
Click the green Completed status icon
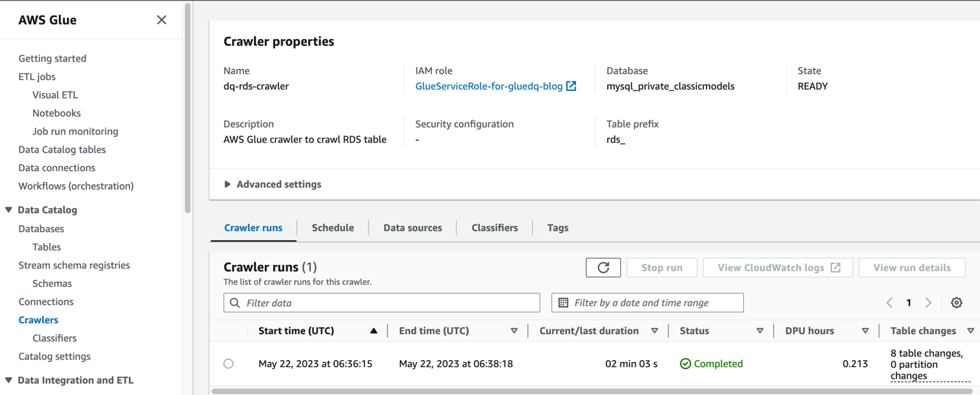(x=686, y=364)
